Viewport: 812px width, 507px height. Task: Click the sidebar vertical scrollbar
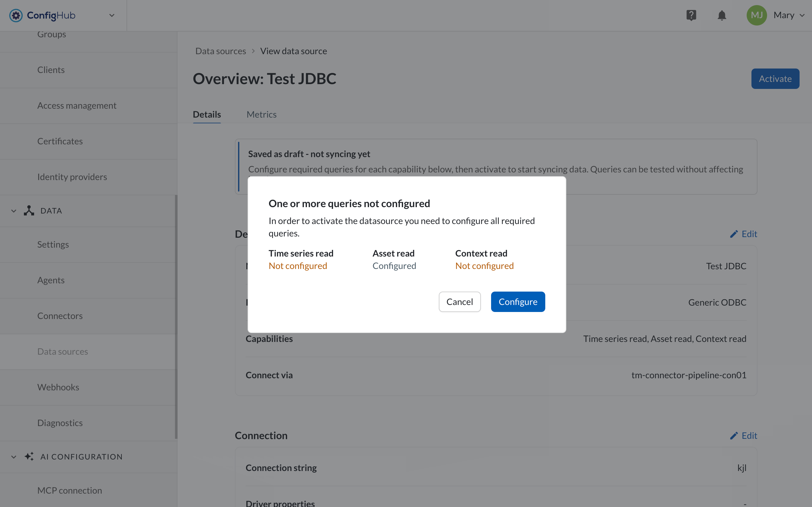176,317
